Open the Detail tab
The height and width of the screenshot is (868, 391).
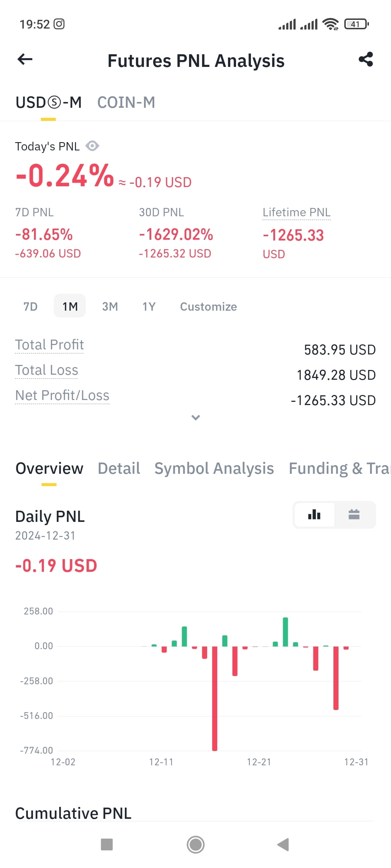[119, 469]
